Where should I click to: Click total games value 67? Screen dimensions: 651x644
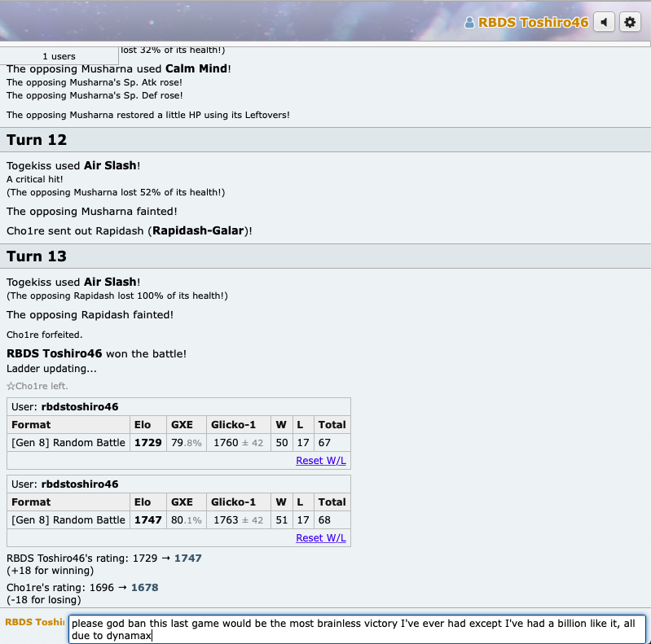point(324,443)
